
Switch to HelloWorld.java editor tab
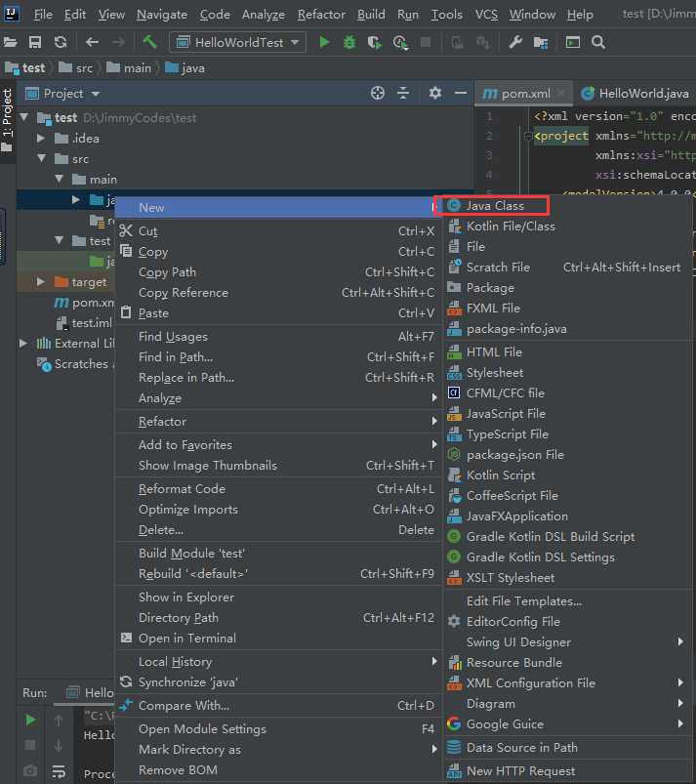point(636,94)
